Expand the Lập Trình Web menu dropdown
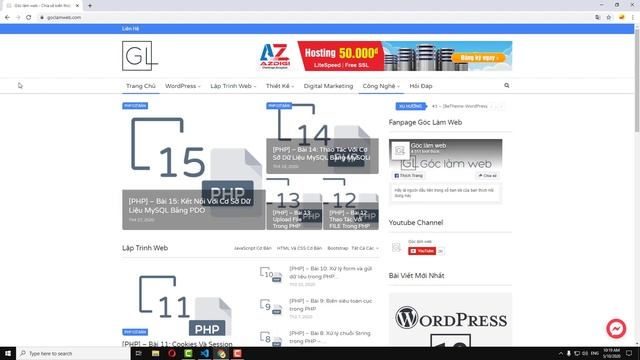 pos(233,86)
